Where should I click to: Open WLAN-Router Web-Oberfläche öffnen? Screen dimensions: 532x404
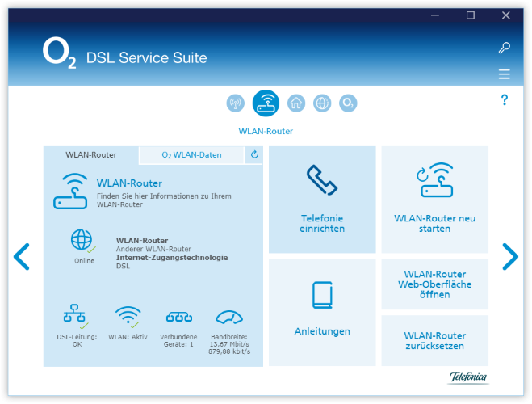click(x=435, y=284)
